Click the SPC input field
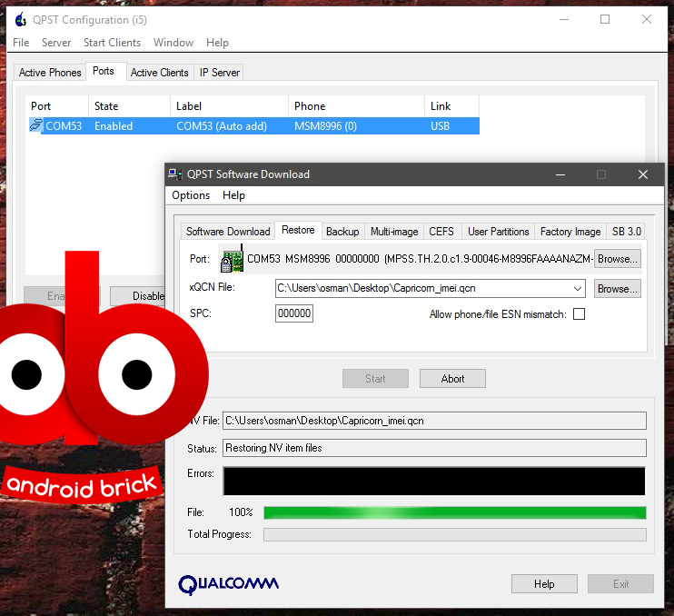The image size is (674, 616). [x=294, y=313]
